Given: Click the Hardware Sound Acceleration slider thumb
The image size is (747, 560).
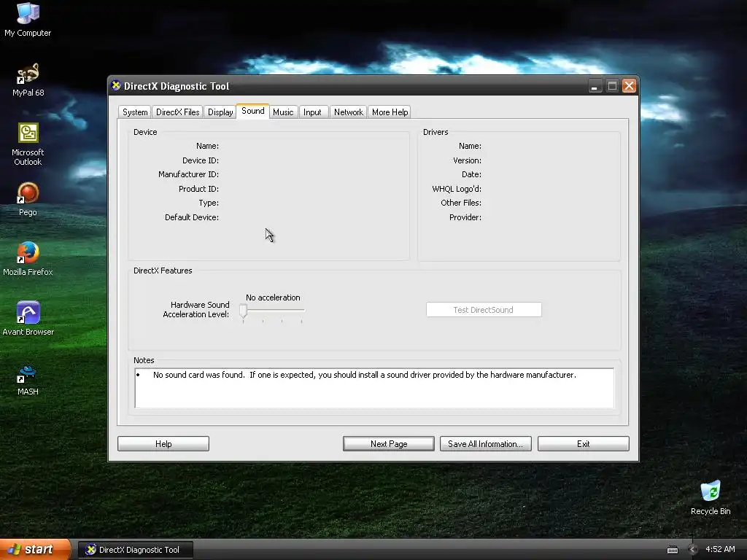Looking at the screenshot, I should tap(244, 311).
